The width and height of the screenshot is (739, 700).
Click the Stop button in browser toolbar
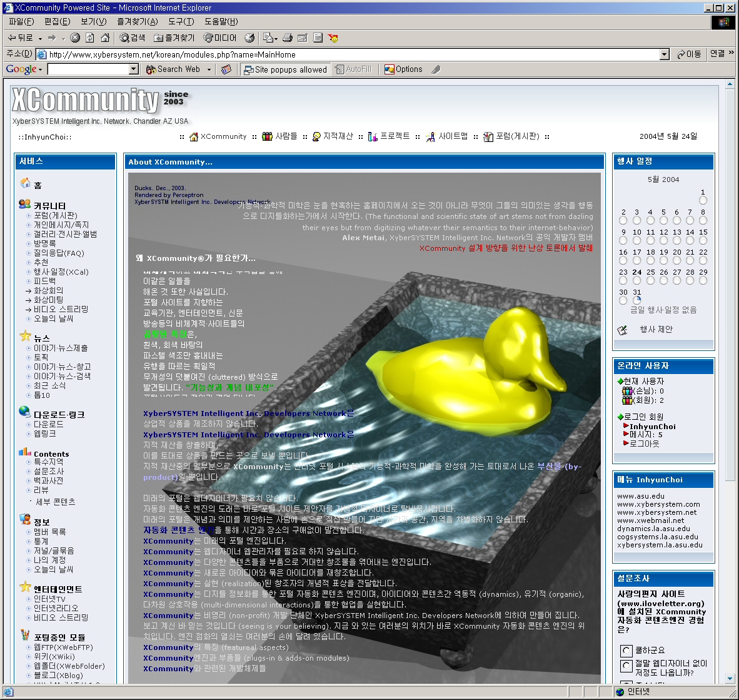75,38
